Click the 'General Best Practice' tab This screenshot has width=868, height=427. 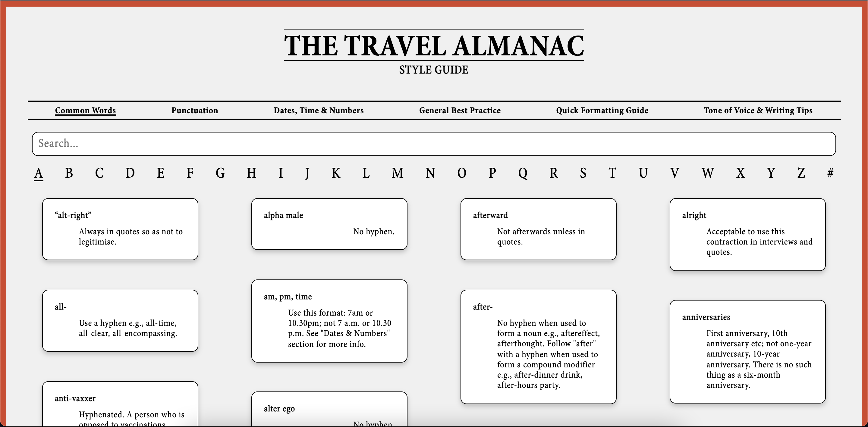tap(460, 111)
